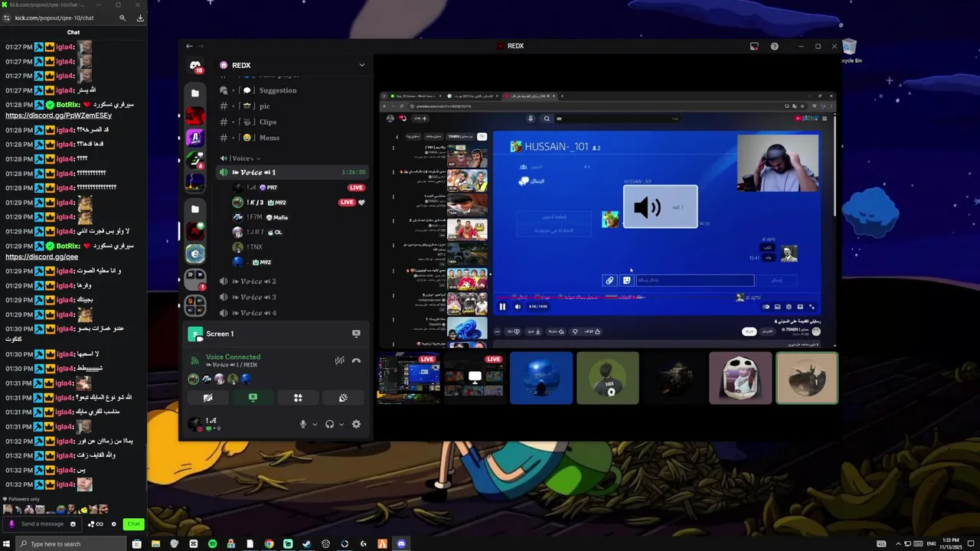Deafen with the headphones icon
980x551 pixels.
pos(329,424)
